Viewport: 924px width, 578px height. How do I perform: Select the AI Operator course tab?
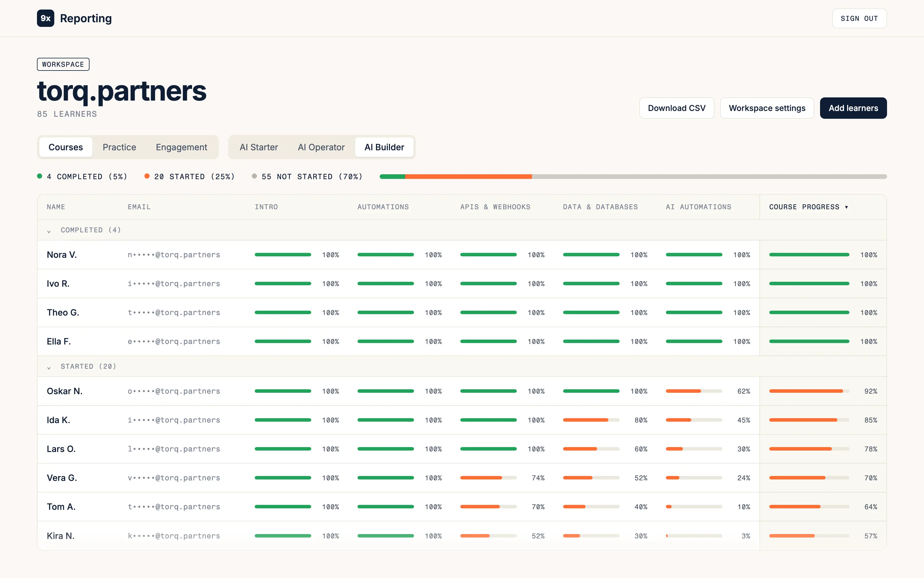[321, 147]
